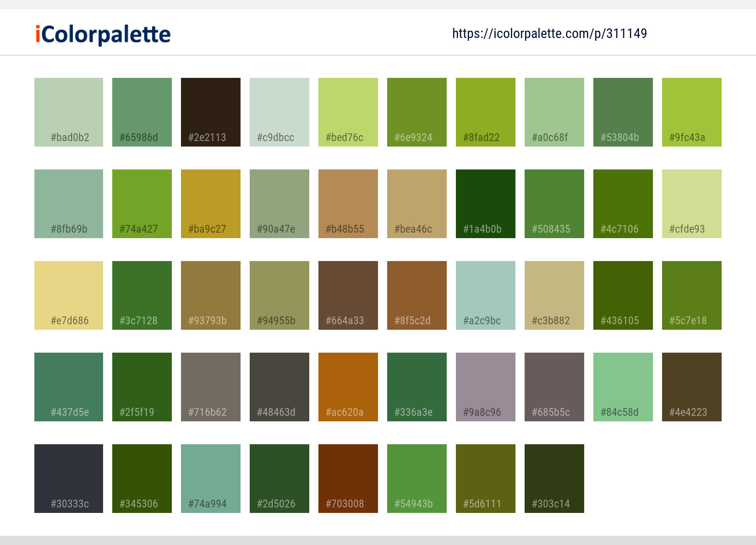Click the #ac620a orange swatch

pos(348,387)
